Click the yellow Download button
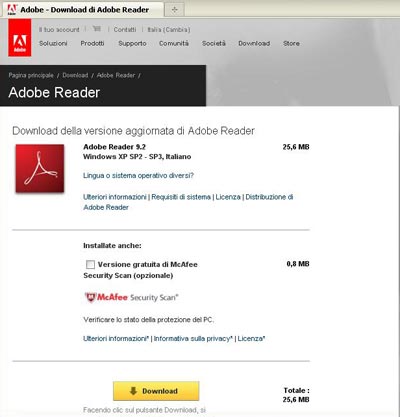 [156, 391]
